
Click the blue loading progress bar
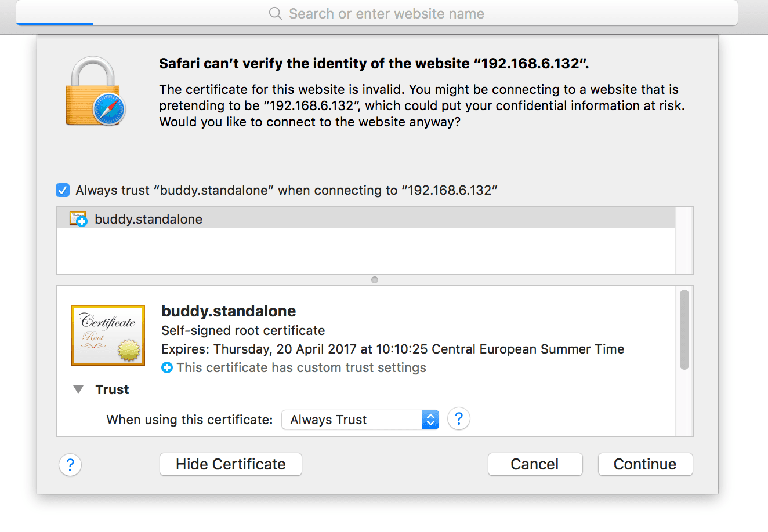coord(54,25)
